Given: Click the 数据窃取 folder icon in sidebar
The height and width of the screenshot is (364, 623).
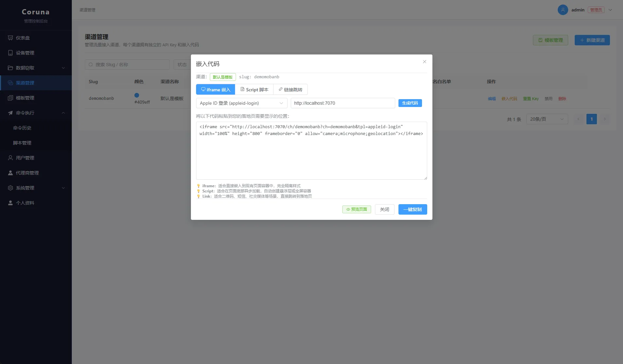Looking at the screenshot, I should click(10, 68).
